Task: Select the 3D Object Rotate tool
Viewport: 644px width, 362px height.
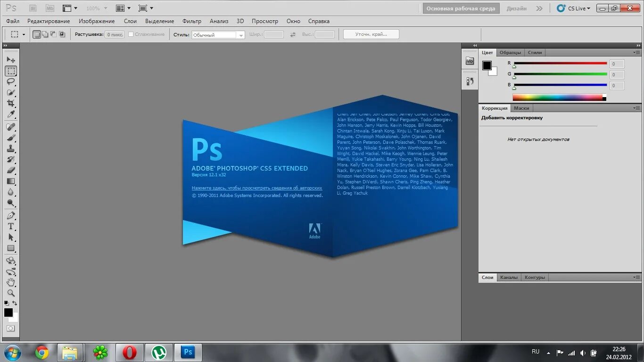Action: [11, 261]
